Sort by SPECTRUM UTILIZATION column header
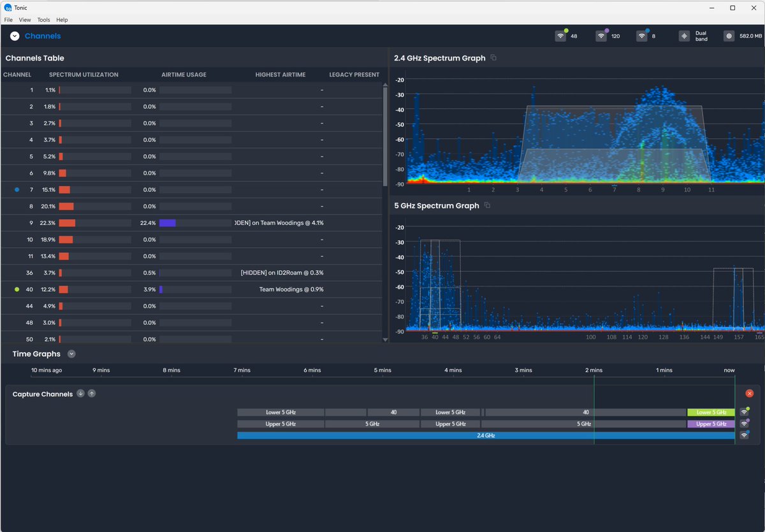This screenshot has height=532, width=765. tap(84, 75)
